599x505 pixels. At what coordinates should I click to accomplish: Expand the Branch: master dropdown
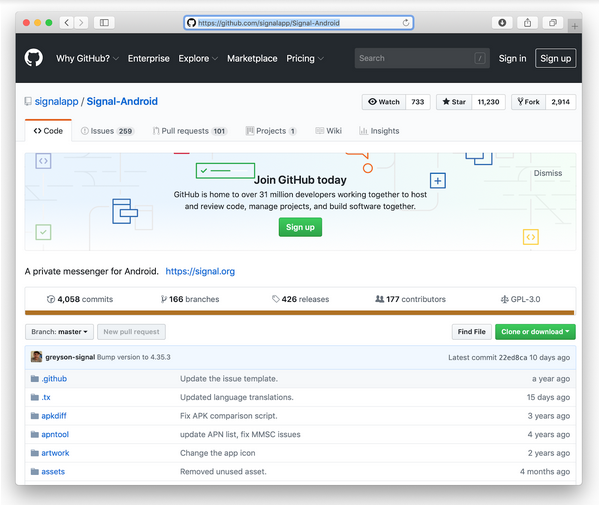click(59, 332)
